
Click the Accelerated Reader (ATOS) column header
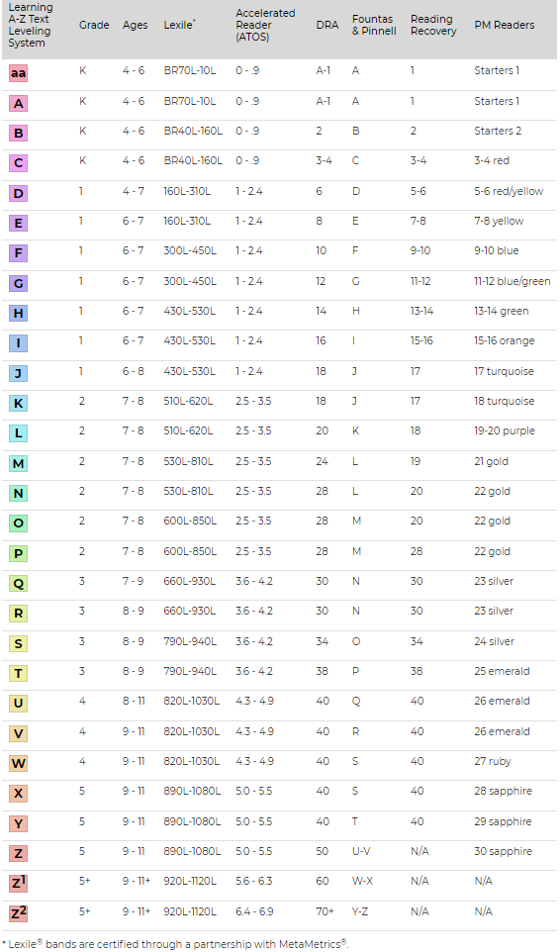click(x=265, y=25)
